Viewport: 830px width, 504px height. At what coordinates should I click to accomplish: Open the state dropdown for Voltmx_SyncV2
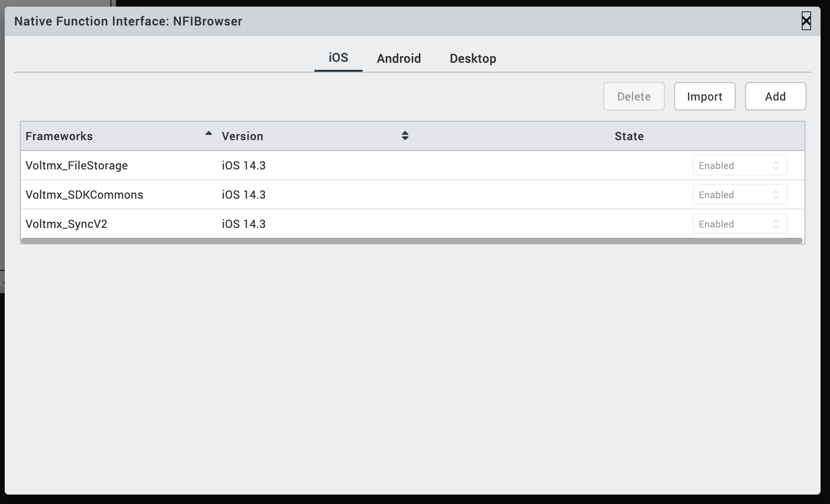point(740,224)
